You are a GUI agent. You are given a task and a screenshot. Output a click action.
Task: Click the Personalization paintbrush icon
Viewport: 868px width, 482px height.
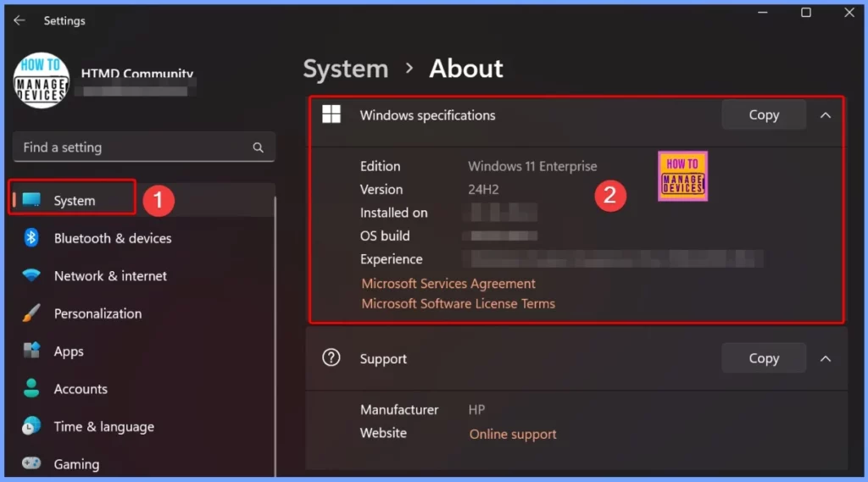[31, 313]
